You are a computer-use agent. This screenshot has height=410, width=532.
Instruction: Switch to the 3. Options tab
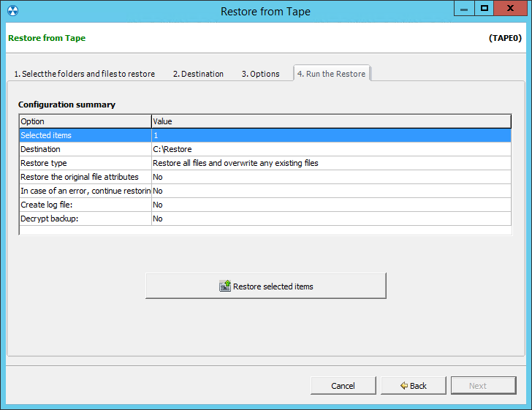tap(261, 74)
